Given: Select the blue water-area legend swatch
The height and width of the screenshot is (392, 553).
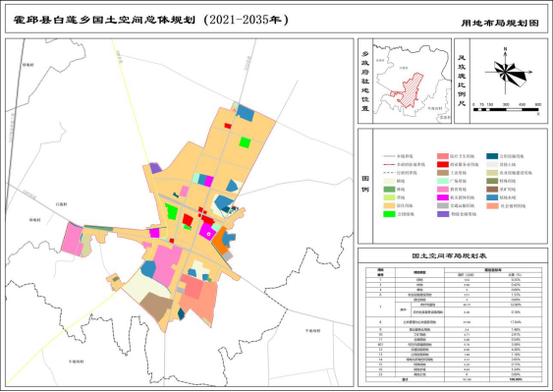Looking at the screenshot, I should click(492, 197).
